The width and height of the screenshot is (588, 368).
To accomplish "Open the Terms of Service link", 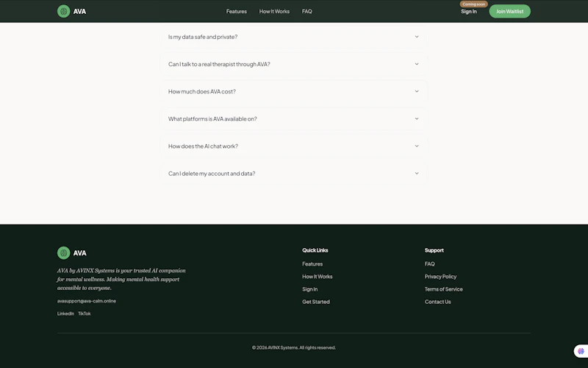I will coord(444,289).
